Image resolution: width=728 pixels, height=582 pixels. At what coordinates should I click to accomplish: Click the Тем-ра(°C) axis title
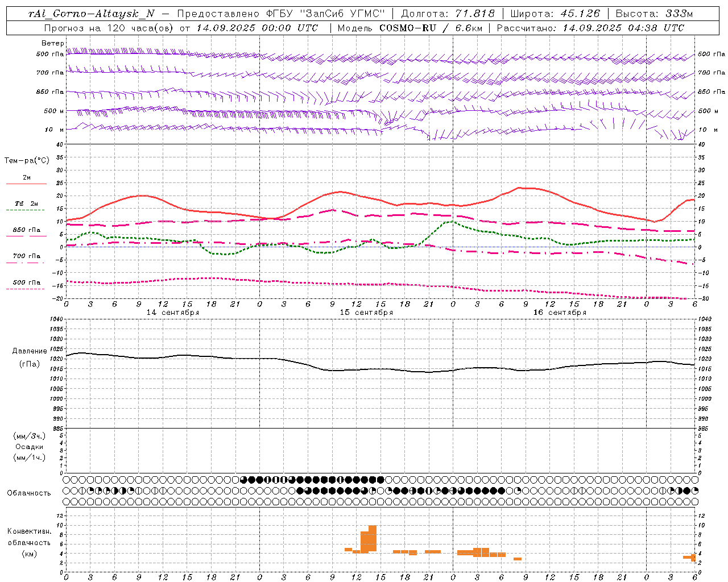coord(27,161)
